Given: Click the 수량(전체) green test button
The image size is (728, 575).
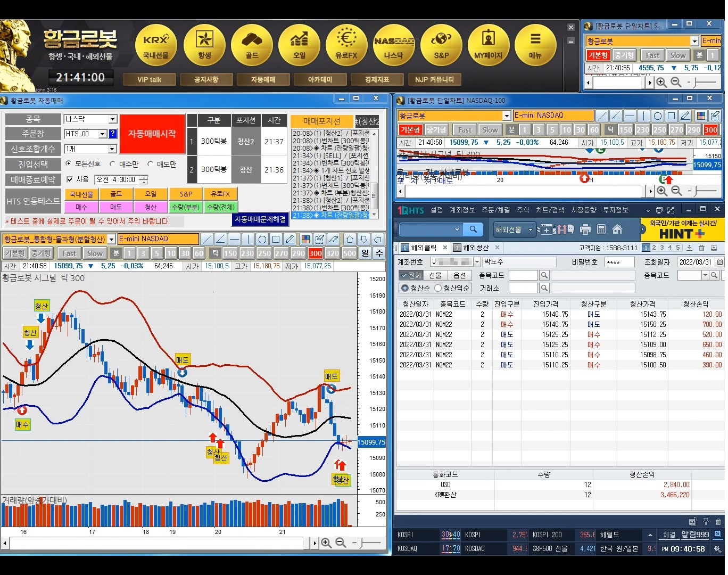Looking at the screenshot, I should (221, 207).
